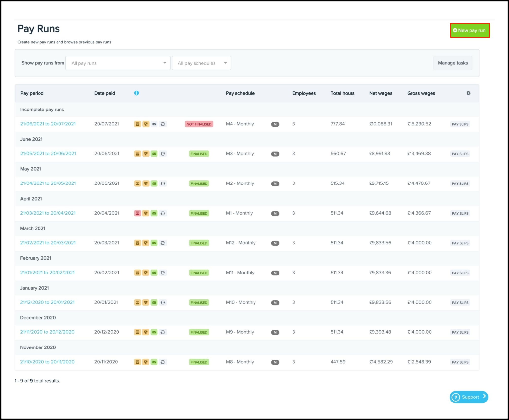Open the table settings gear icon

click(468, 93)
